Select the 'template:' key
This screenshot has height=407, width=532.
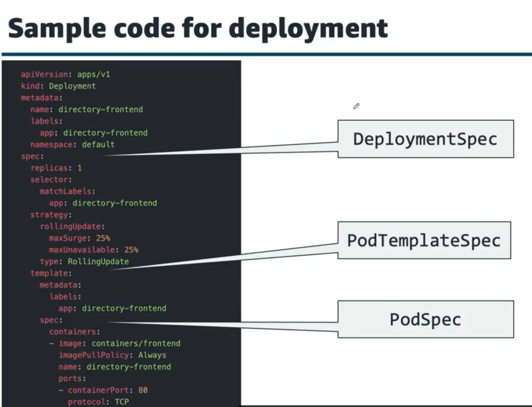tap(51, 273)
